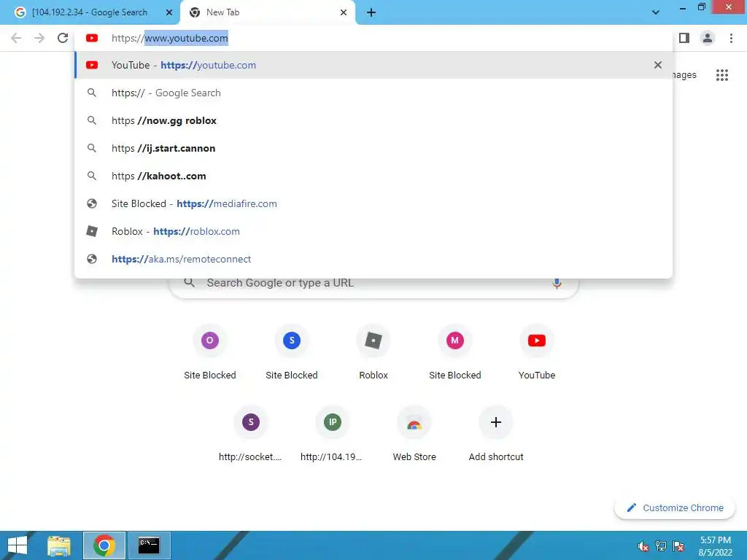Pick the now.gg roblox suggestion
The image size is (747, 560).
(x=373, y=120)
